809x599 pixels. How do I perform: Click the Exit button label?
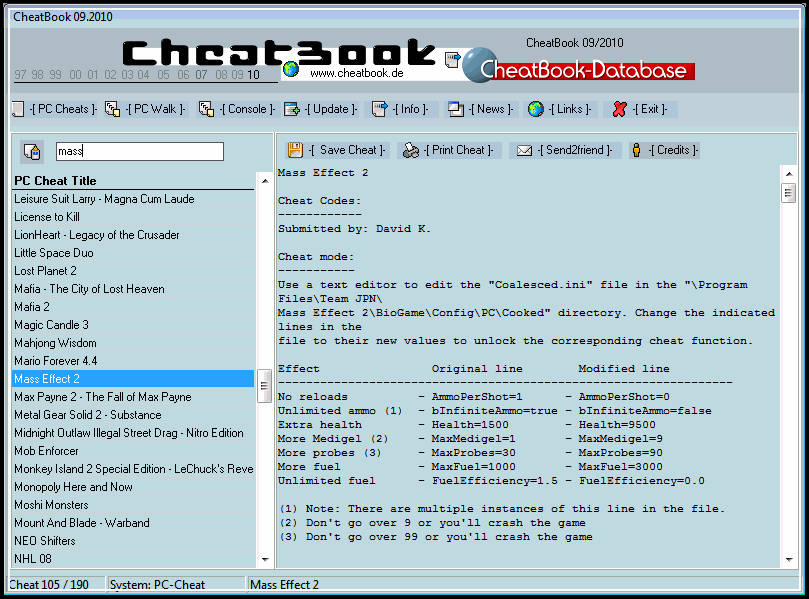[x=650, y=109]
